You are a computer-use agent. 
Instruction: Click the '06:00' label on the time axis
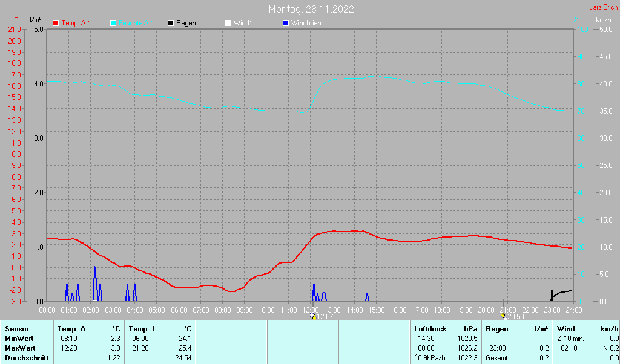coord(179,310)
